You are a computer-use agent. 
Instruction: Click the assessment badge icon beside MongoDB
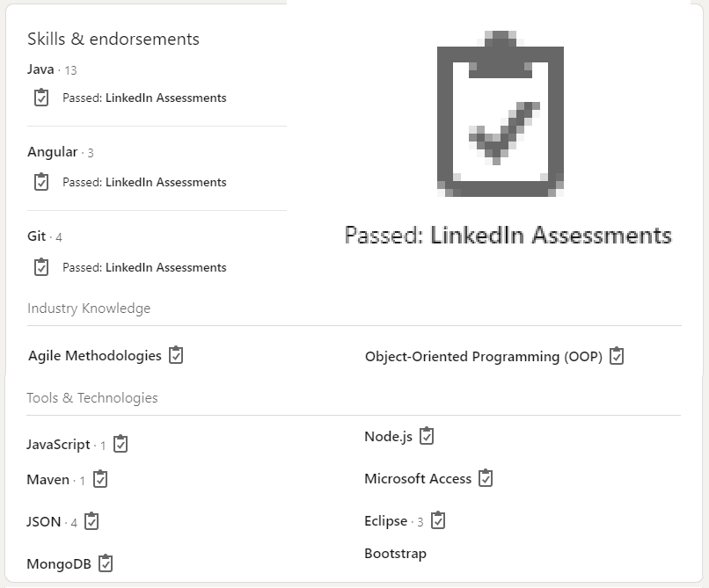106,563
